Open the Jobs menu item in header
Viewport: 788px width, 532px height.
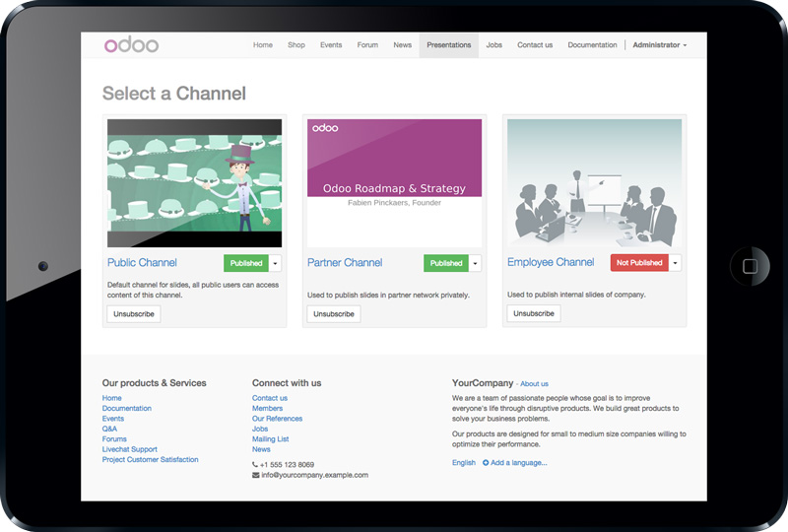pos(494,44)
